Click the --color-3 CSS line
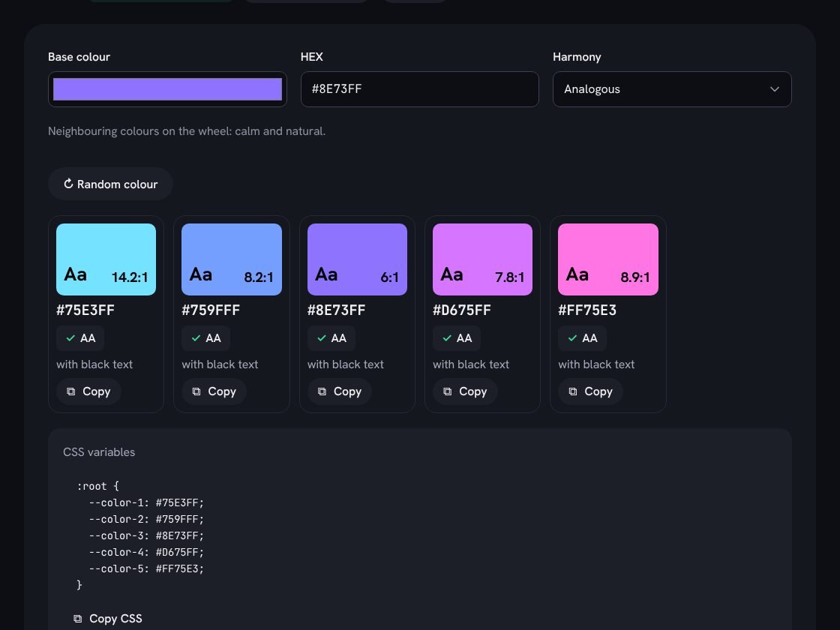Image resolution: width=840 pixels, height=630 pixels. [147, 535]
